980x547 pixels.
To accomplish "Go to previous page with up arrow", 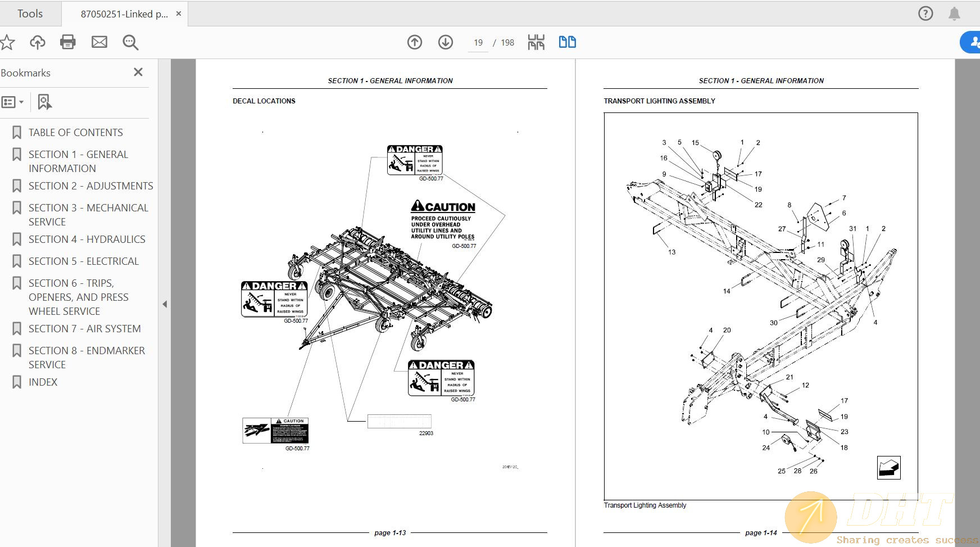I will (x=414, y=42).
